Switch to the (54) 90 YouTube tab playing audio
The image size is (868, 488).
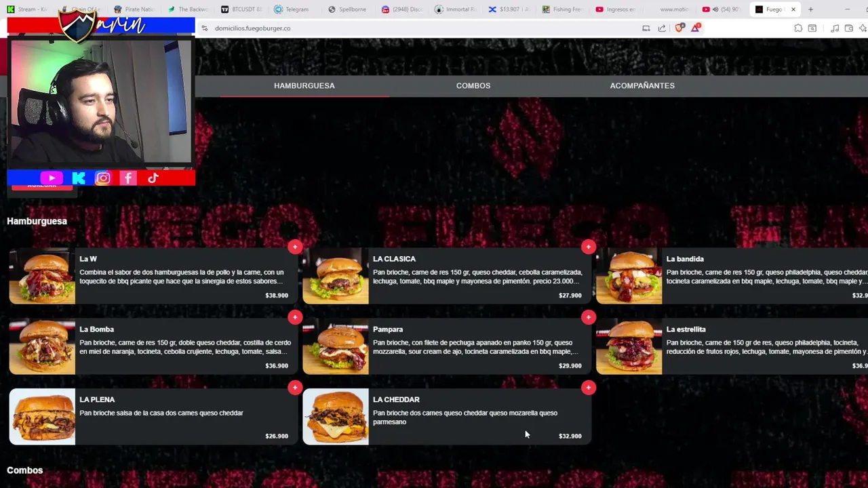point(723,9)
